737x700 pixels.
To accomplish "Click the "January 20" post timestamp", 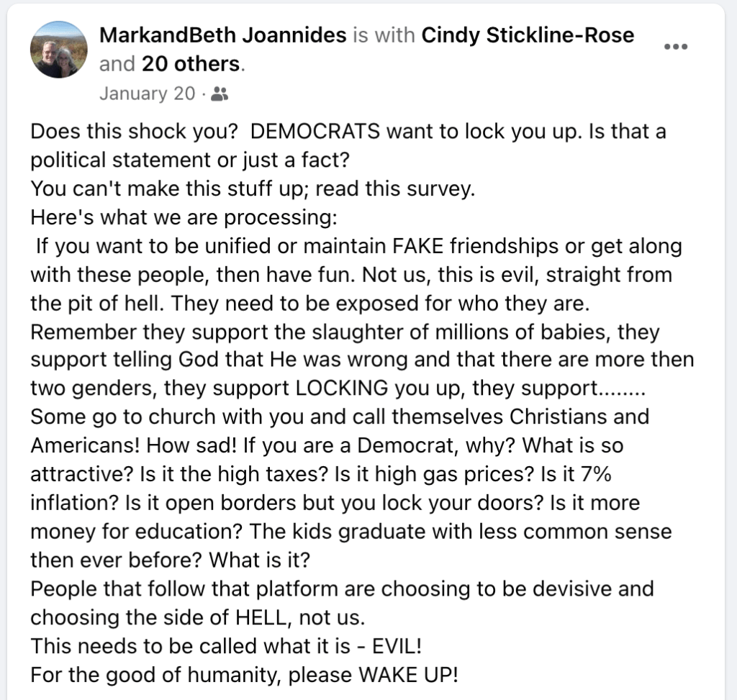I will coord(147,94).
